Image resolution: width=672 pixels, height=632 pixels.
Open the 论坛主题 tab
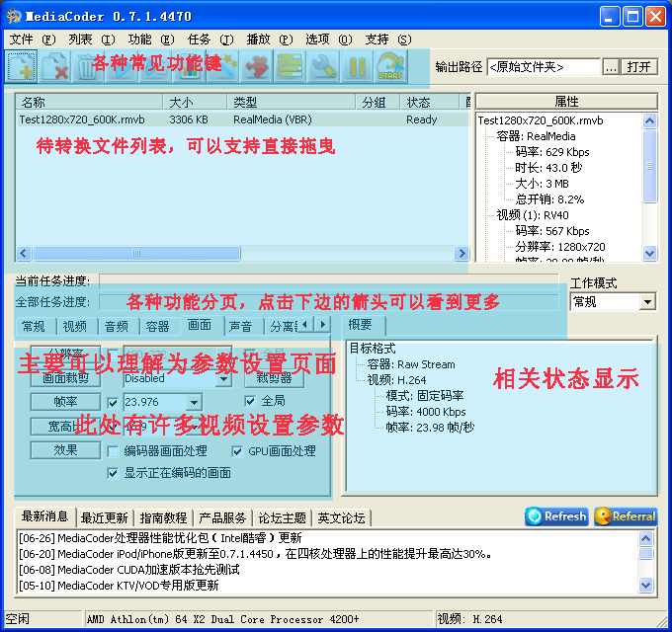pyautogui.click(x=282, y=518)
